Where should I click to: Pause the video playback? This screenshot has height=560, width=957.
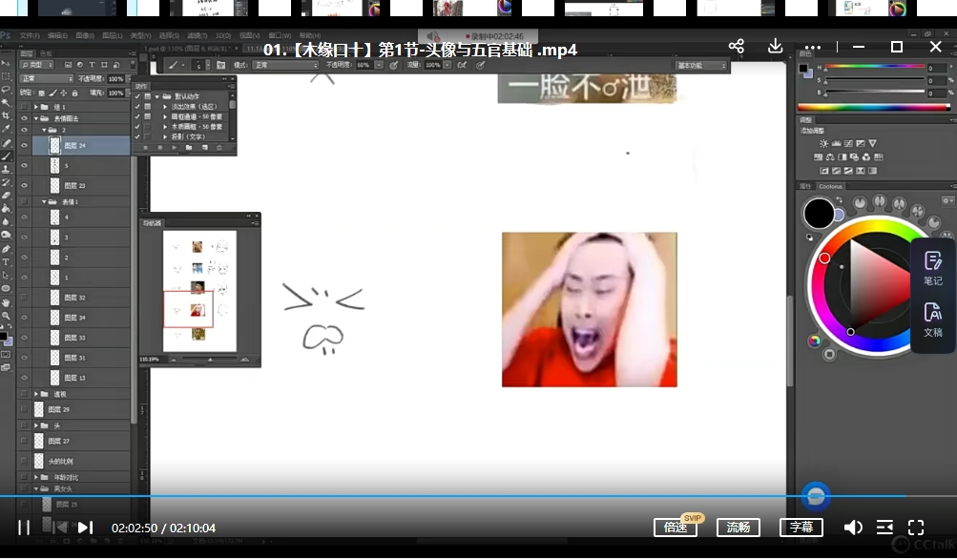(x=24, y=528)
